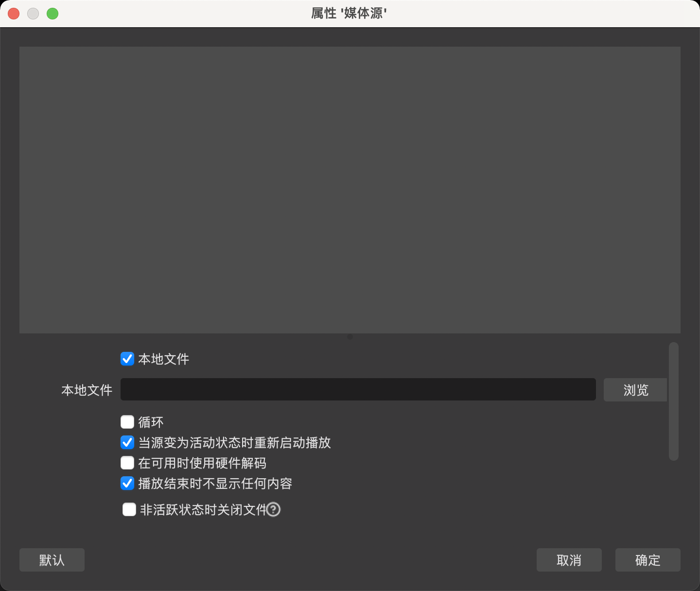The height and width of the screenshot is (591, 700).
Task: Click the 取消 cancel button
Action: click(x=569, y=560)
